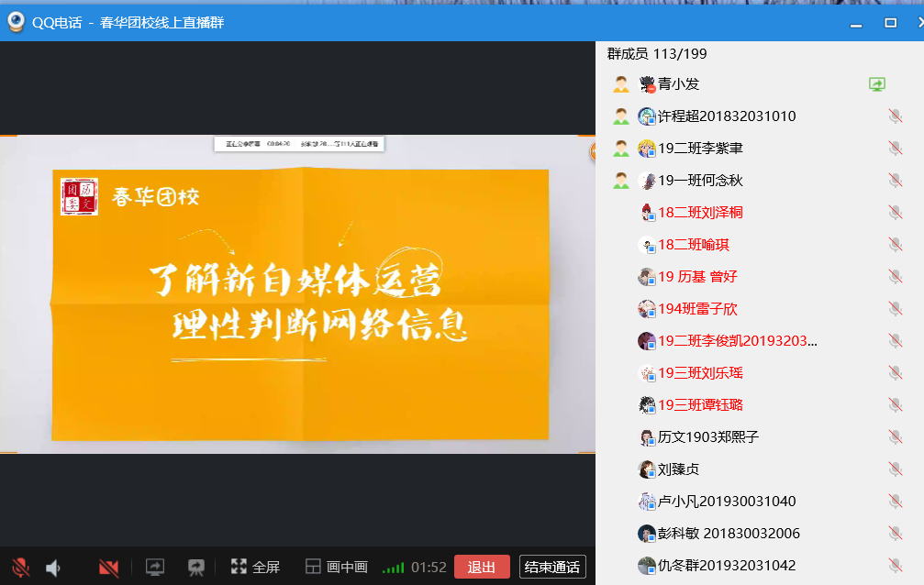Click the 结束通话 button

click(x=551, y=567)
